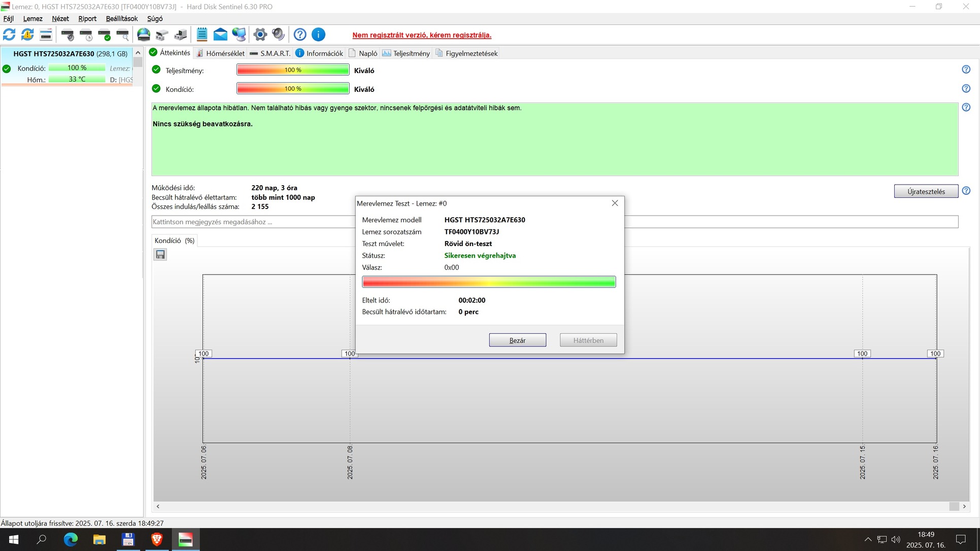Open the gear configuration icon
This screenshot has width=980, height=551.
point(260,35)
